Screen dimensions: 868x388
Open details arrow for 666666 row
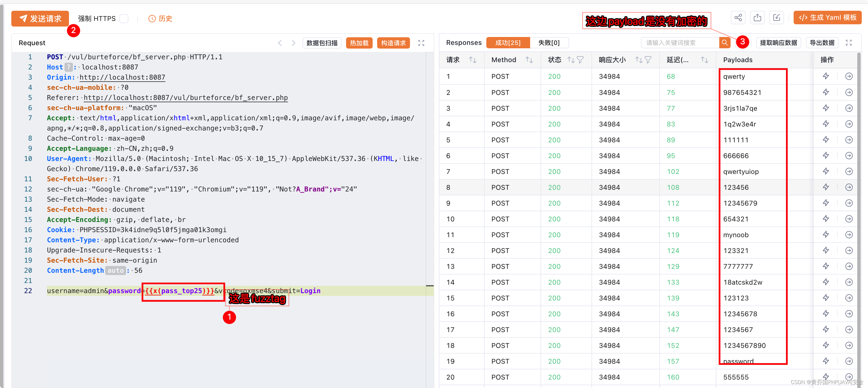[x=849, y=156]
